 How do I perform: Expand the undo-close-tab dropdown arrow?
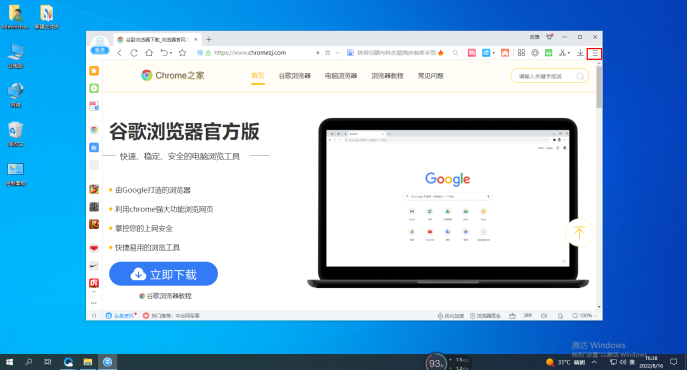point(171,53)
